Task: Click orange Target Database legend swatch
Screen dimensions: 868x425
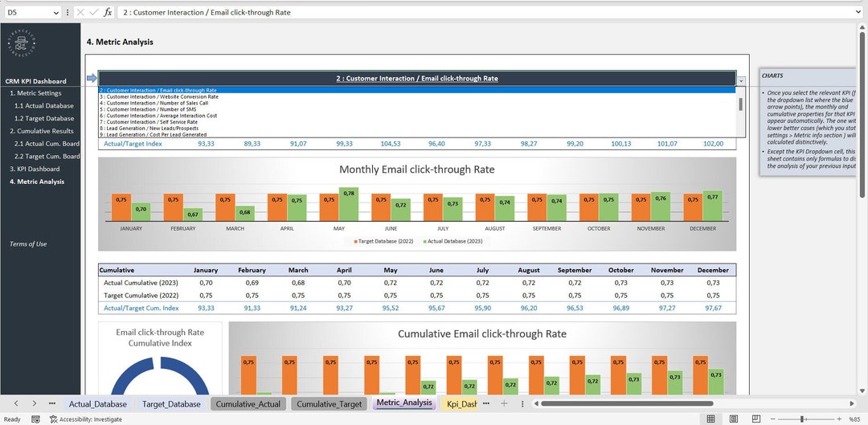Action: 356,241
